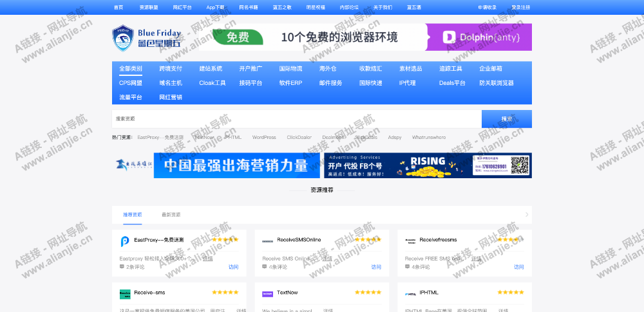Select the Deals平台 category
Image resolution: width=644 pixels, height=312 pixels.
coord(452,83)
